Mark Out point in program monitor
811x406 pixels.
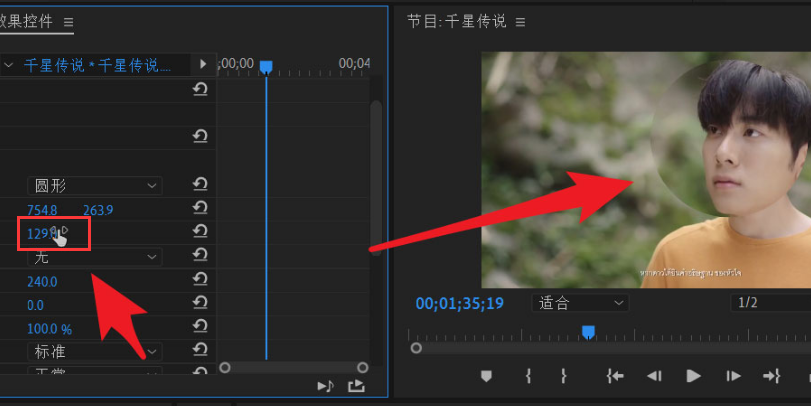pos(563,376)
